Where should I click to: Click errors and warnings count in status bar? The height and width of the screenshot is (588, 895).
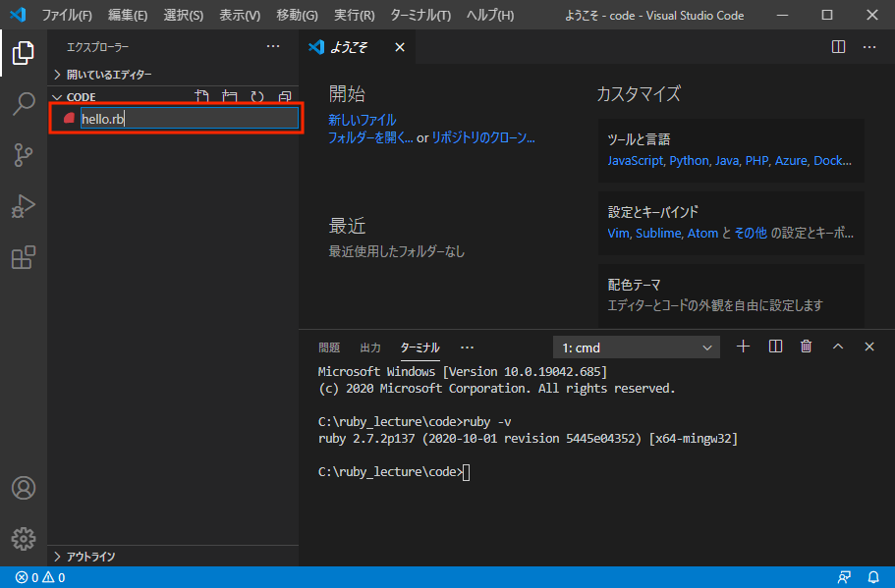[40, 577]
